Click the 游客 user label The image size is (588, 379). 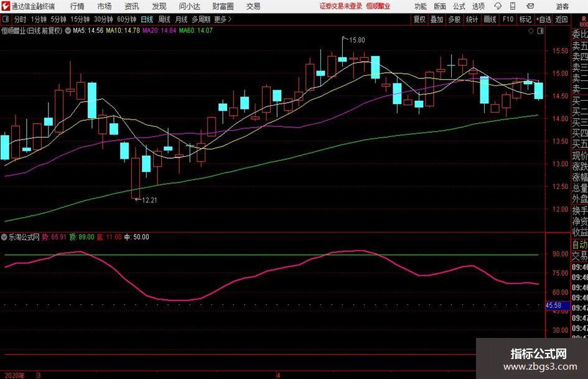click(562, 6)
